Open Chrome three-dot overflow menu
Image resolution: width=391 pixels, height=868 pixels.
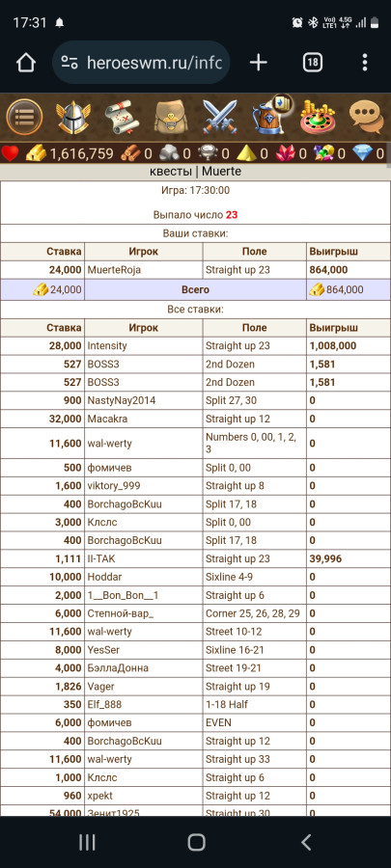pos(364,63)
